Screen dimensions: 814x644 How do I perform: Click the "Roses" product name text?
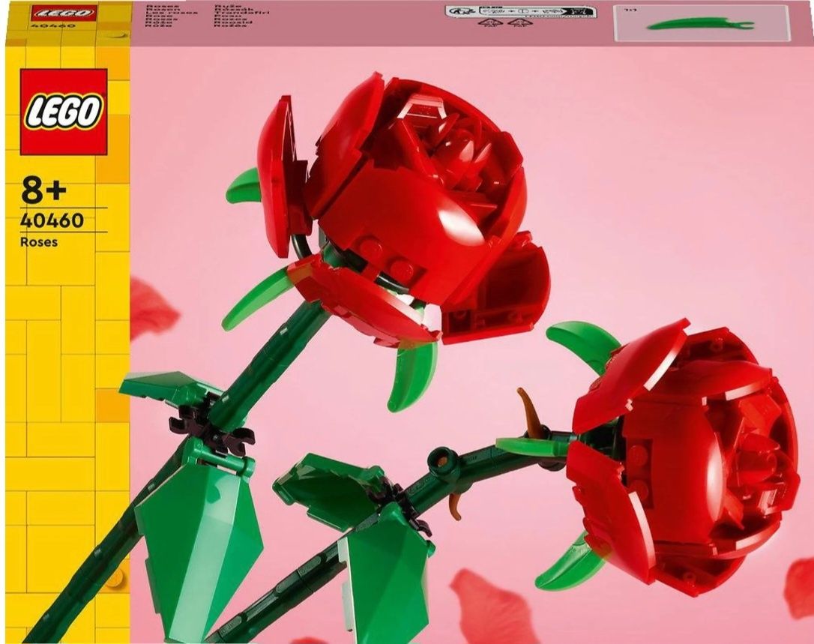click(39, 241)
